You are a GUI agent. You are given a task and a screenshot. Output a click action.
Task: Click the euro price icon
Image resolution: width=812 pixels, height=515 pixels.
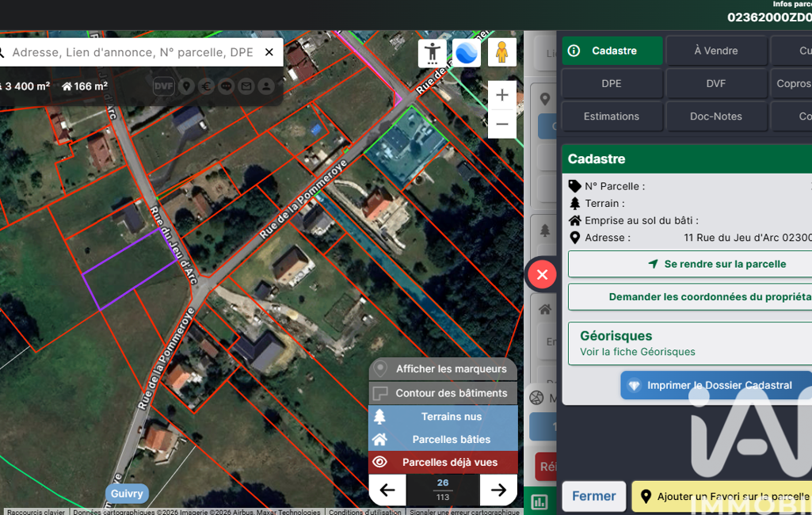point(207,86)
